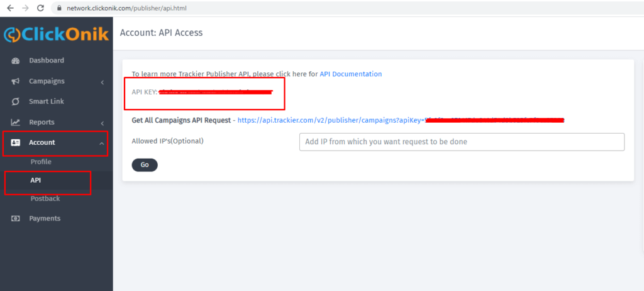Screen dimensions: 644x291
Task: Click the Payments money icon
Action: point(16,219)
